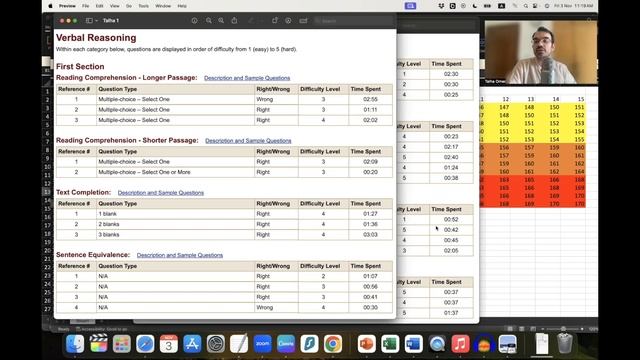Open Spotlight search in menu bar
This screenshot has height=360, width=640.
pyautogui.click(x=526, y=6)
